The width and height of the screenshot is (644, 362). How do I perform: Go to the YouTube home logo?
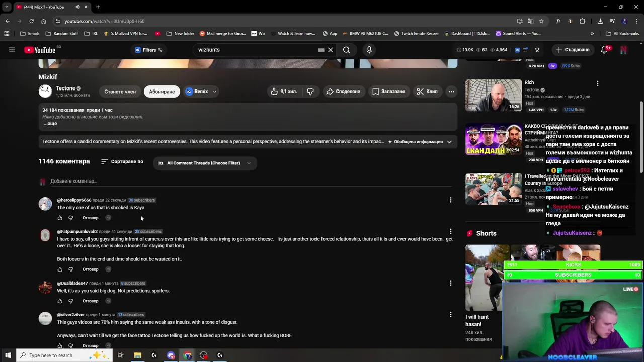[x=40, y=50]
